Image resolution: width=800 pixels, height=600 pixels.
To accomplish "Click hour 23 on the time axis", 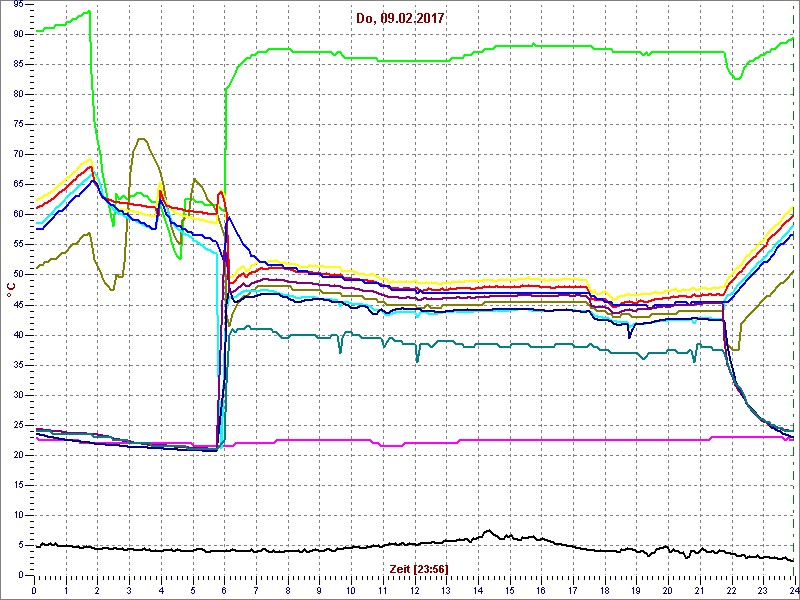I will [x=762, y=589].
